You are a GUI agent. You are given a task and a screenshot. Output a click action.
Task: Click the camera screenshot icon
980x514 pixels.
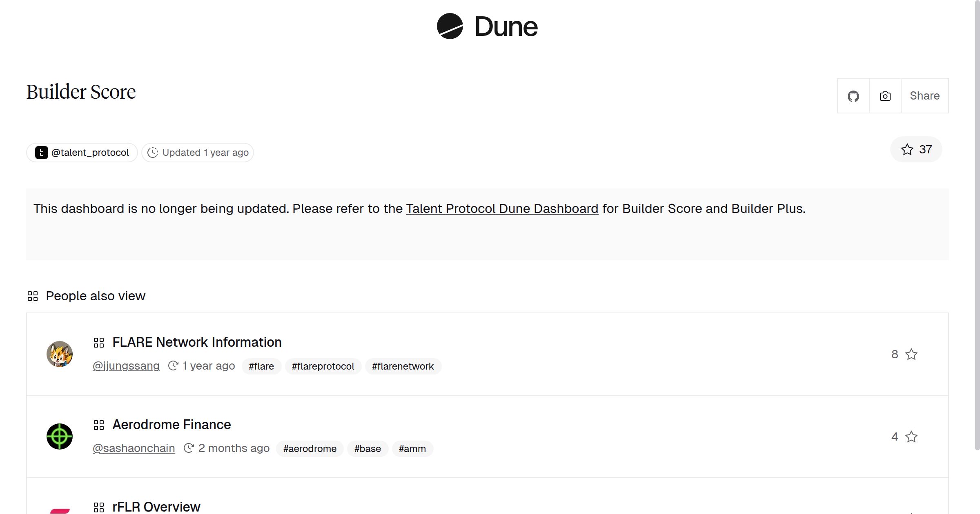885,96
